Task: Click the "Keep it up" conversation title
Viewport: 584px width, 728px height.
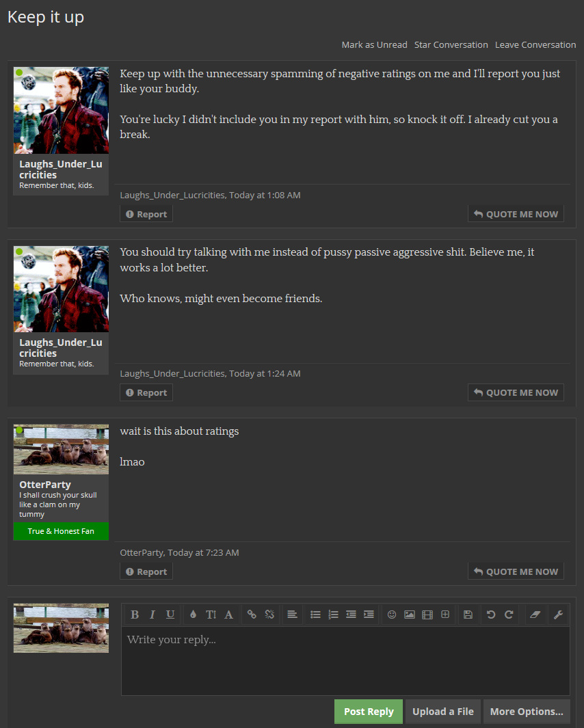Action: pos(46,17)
